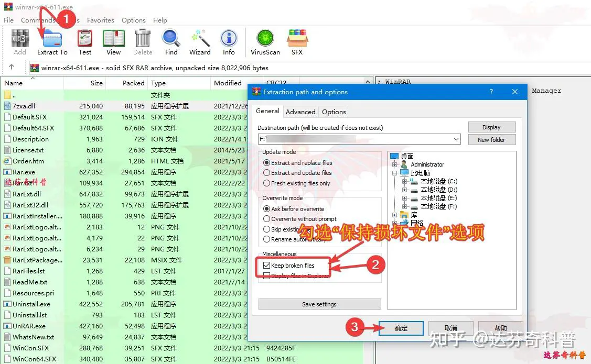
Task: Click the Extract To toolbar icon
Action: 52,41
